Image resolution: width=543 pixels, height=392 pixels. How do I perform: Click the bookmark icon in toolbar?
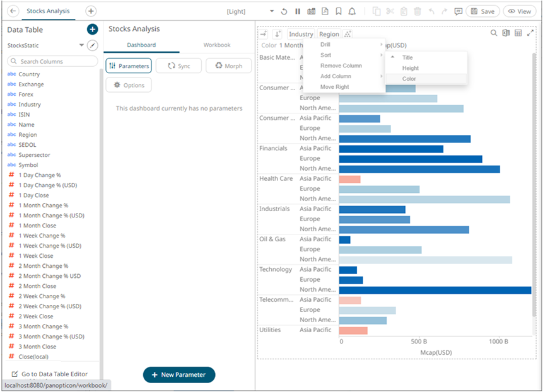[x=339, y=11]
